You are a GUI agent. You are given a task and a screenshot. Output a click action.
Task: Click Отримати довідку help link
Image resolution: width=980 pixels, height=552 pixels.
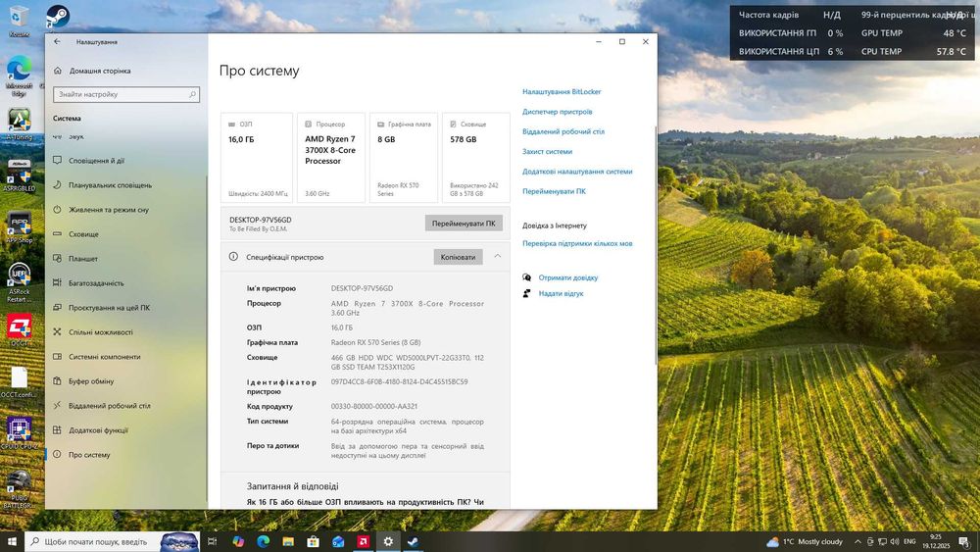pyautogui.click(x=568, y=277)
